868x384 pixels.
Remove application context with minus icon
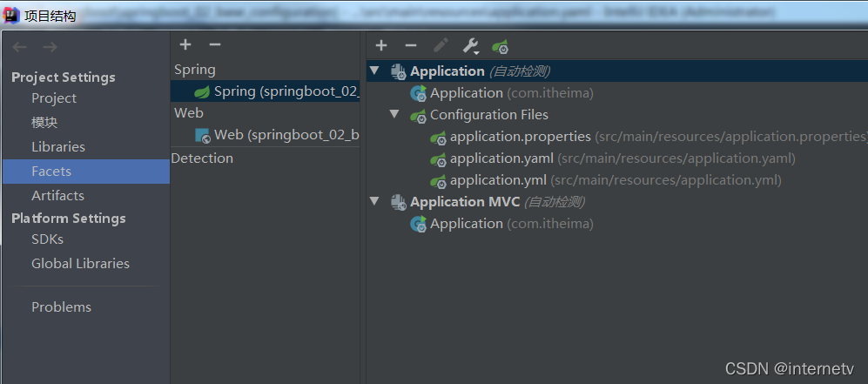411,45
